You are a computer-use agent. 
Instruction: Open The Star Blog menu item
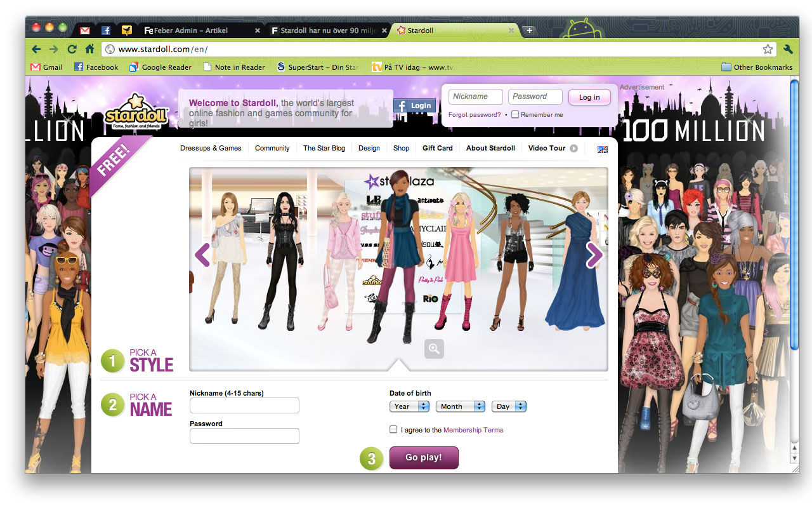[324, 148]
